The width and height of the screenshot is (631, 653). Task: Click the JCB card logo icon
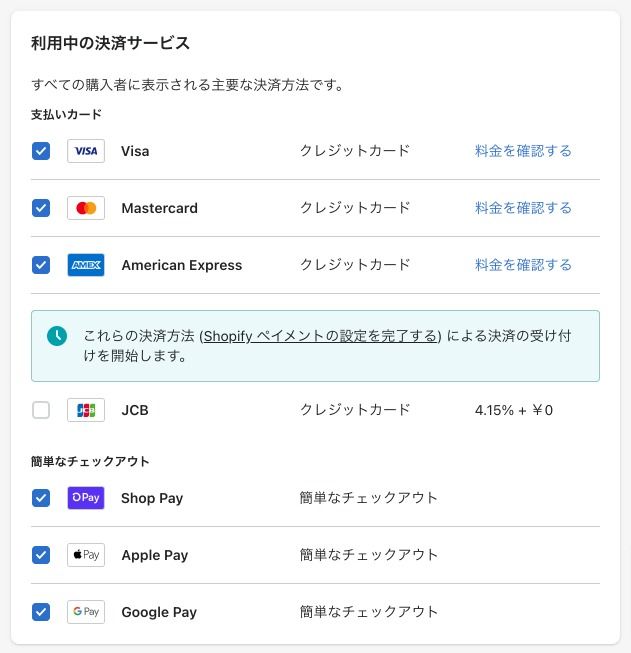pos(86,410)
